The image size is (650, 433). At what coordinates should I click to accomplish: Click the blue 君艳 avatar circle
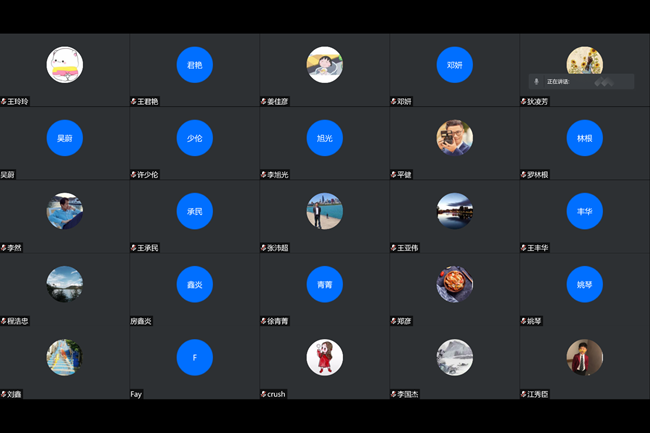point(194,65)
